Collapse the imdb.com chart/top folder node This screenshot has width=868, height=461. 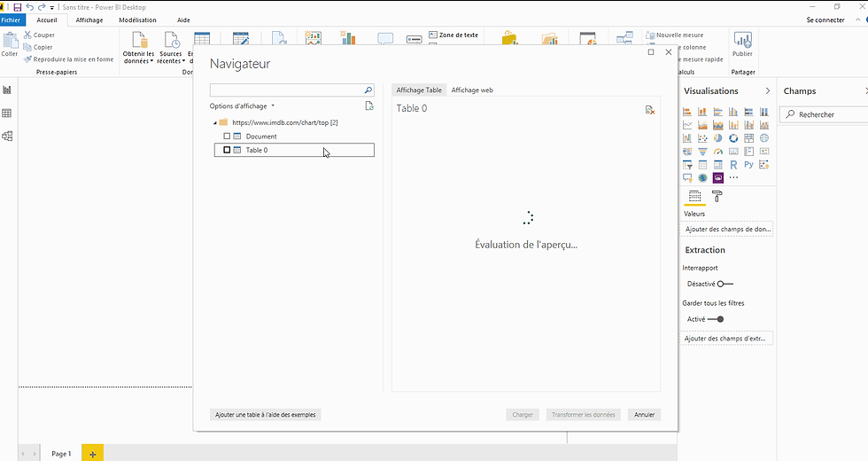pyautogui.click(x=214, y=122)
